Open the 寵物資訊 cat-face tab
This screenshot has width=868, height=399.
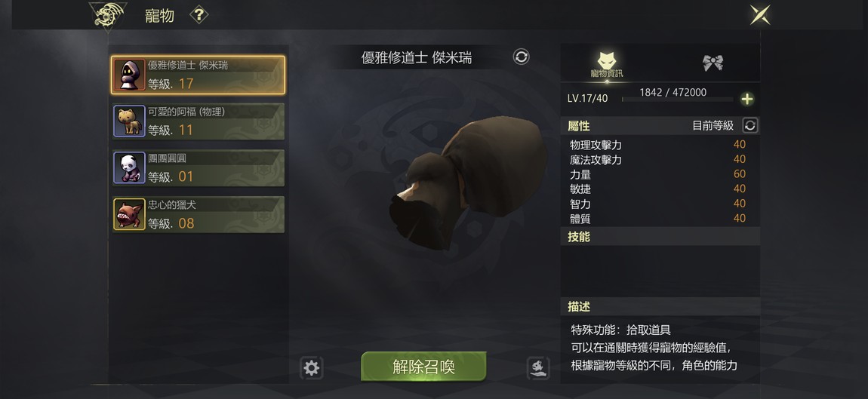607,65
